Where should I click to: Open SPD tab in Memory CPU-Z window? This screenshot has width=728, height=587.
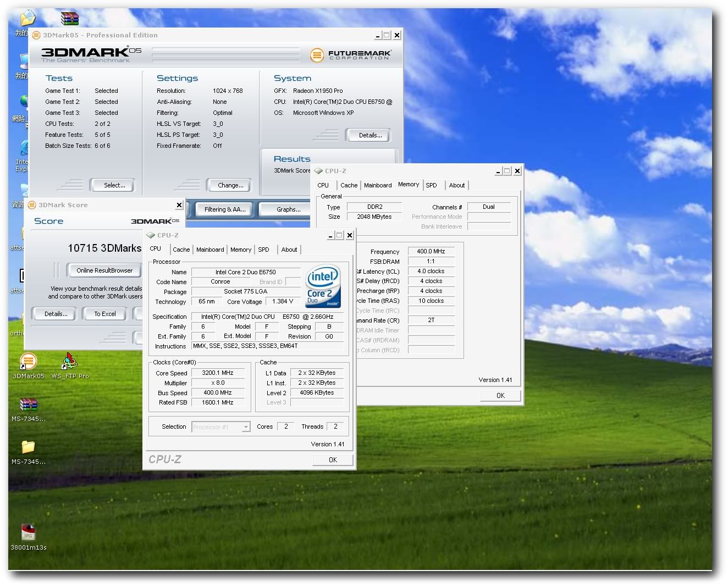click(432, 185)
